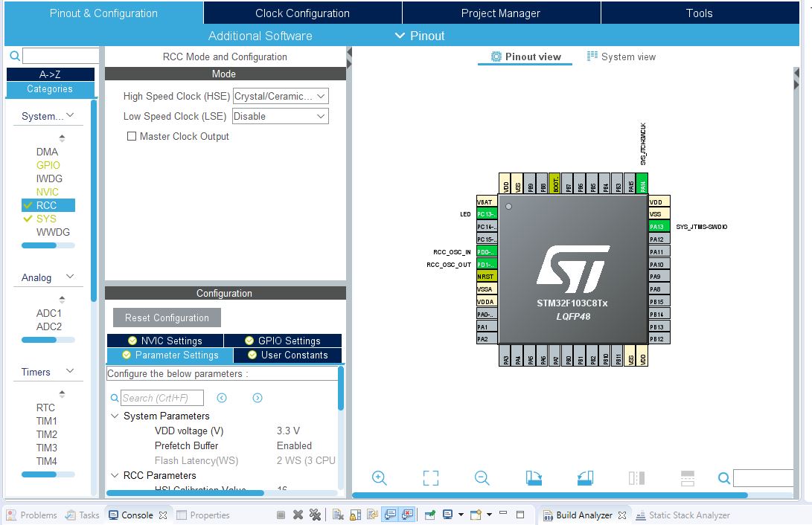Toggle console word wrap
Image resolution: width=812 pixels, height=525 pixels.
coord(372,515)
